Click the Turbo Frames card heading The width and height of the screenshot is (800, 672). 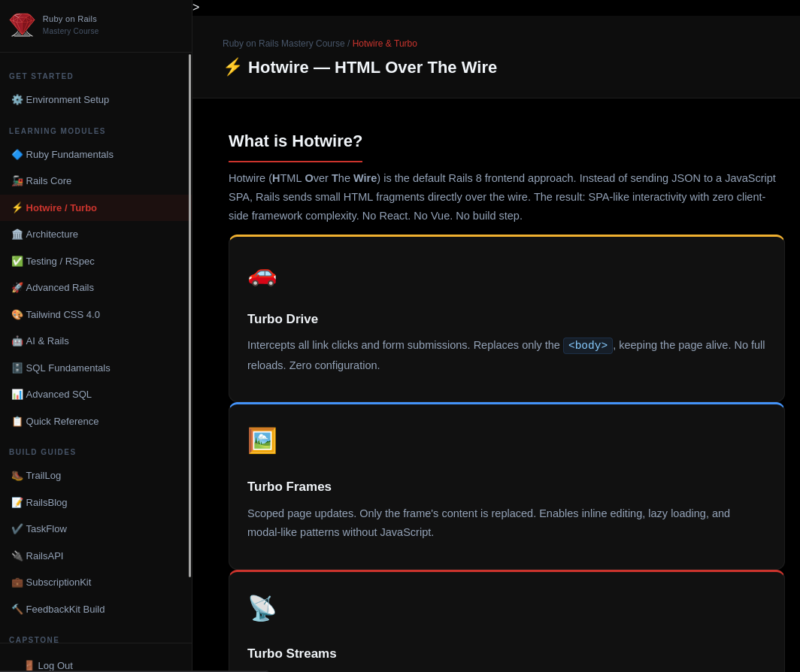[289, 487]
